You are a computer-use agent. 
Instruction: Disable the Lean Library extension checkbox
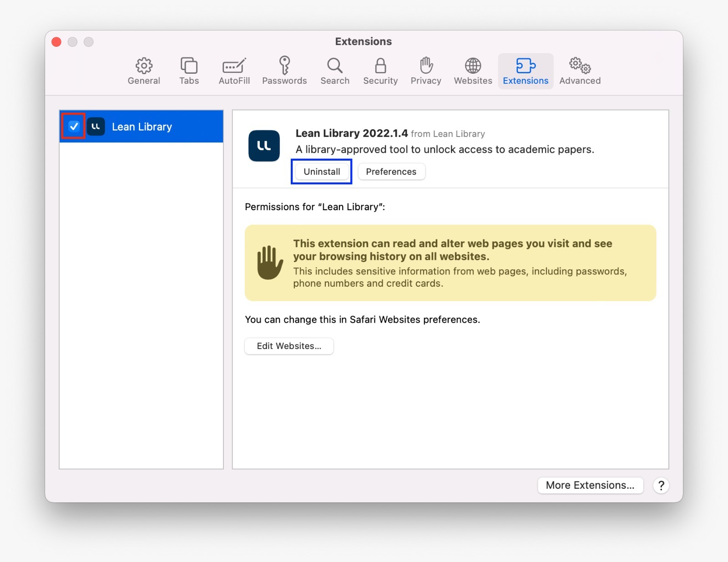[74, 126]
